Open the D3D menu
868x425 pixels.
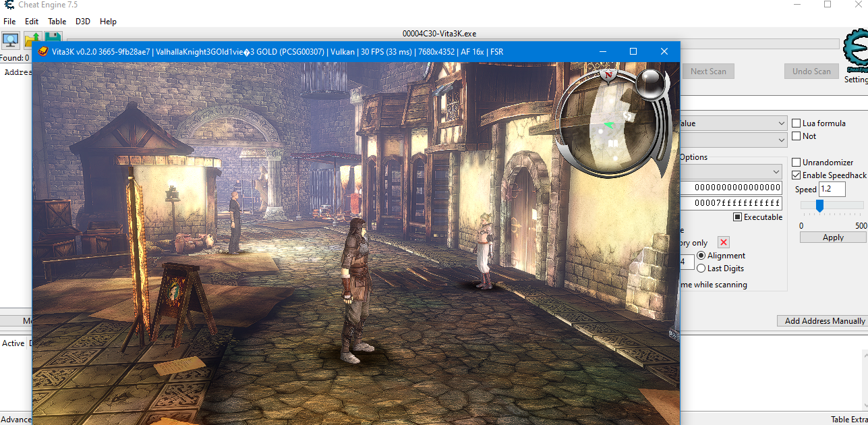click(x=83, y=22)
